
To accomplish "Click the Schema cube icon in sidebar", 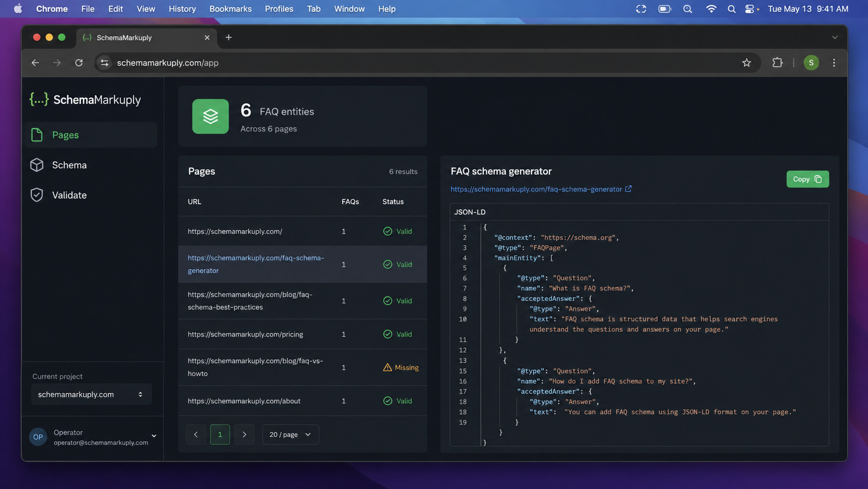I will click(37, 165).
